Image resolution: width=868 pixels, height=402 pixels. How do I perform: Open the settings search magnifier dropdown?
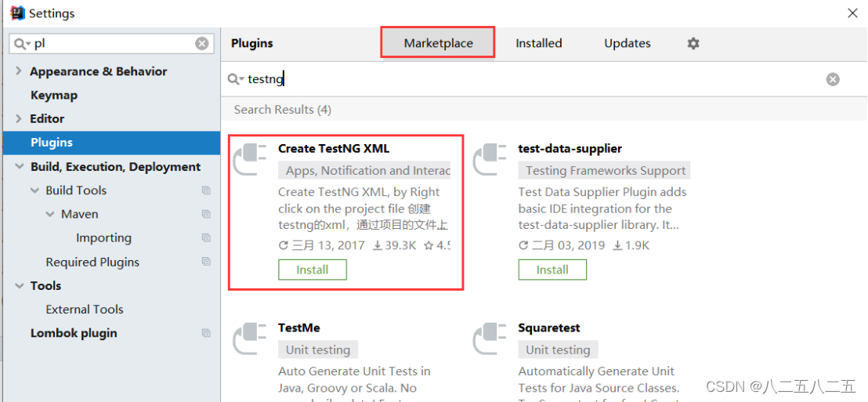pyautogui.click(x=23, y=44)
